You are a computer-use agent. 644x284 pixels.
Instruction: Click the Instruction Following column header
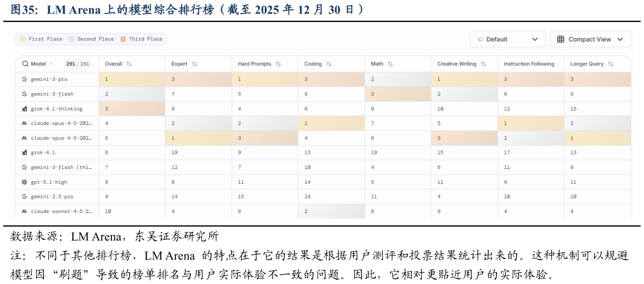[528, 64]
